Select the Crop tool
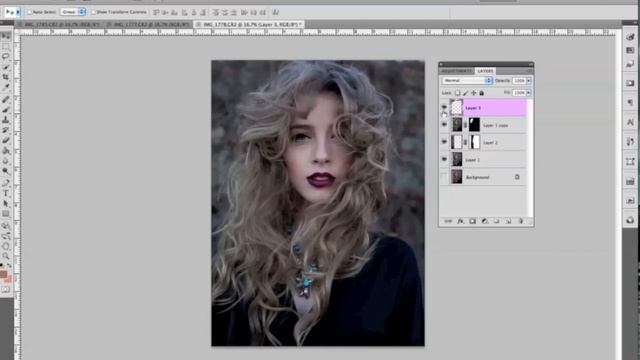This screenshot has height=360, width=640. (6, 77)
